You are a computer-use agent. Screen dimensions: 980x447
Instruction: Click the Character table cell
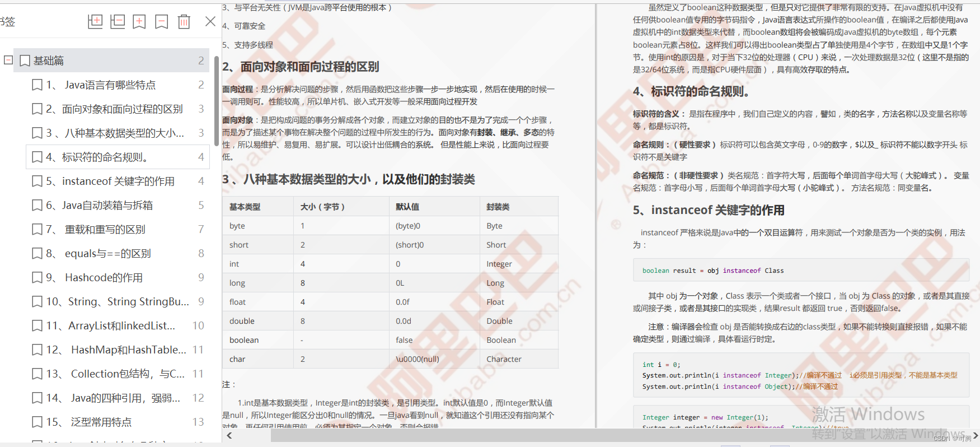pyautogui.click(x=504, y=359)
